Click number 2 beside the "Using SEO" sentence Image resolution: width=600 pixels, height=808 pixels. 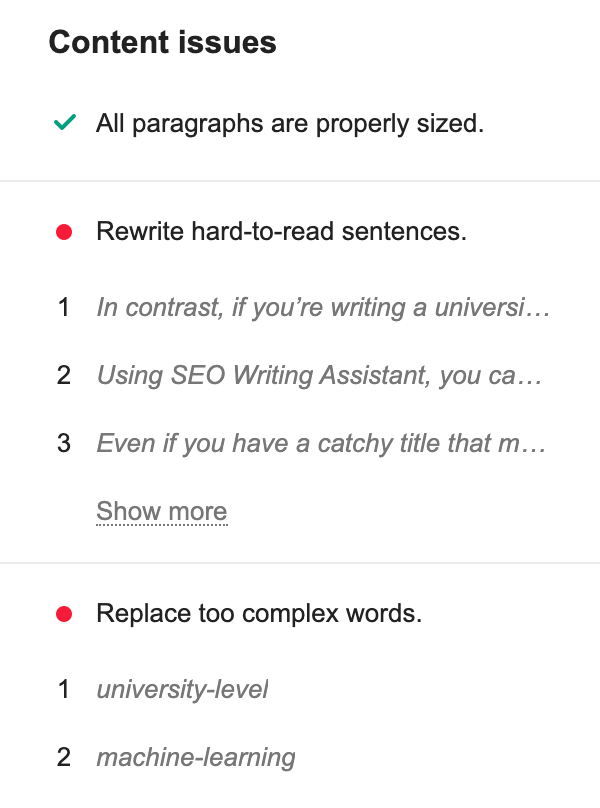click(64, 375)
